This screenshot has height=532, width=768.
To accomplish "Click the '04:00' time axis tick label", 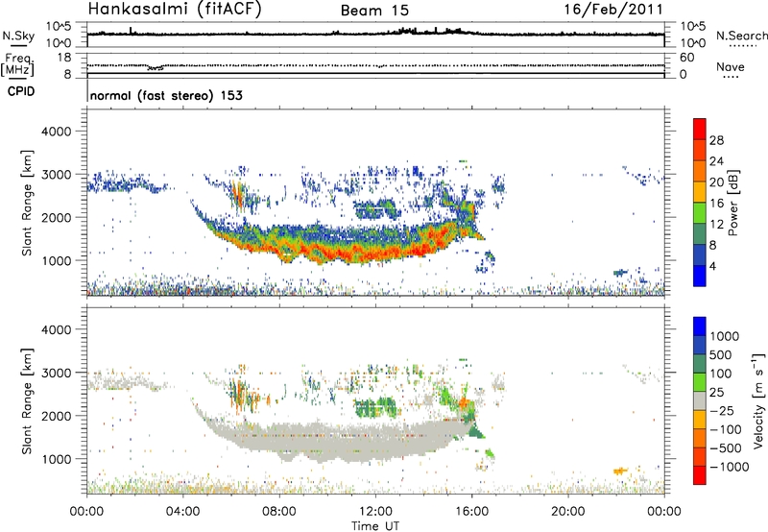I will click(182, 512).
